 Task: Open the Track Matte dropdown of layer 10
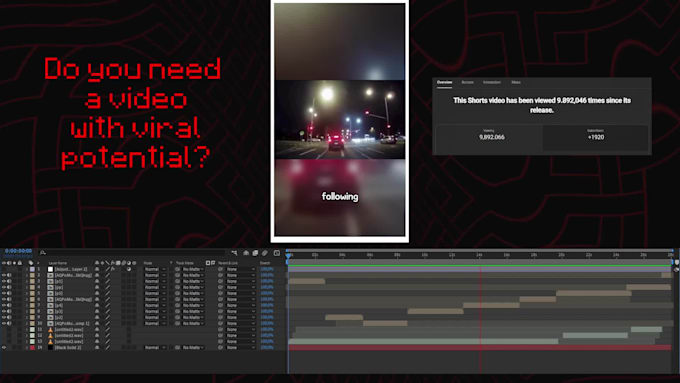coord(193,323)
